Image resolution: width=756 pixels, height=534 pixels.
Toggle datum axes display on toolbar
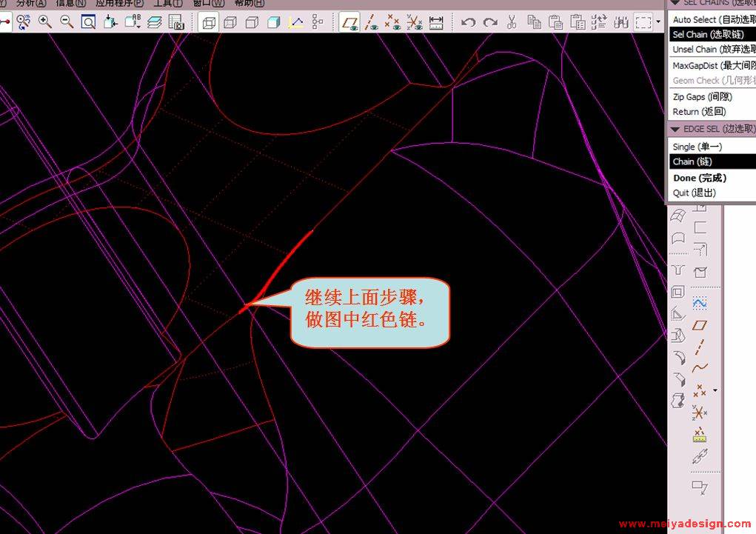371,23
